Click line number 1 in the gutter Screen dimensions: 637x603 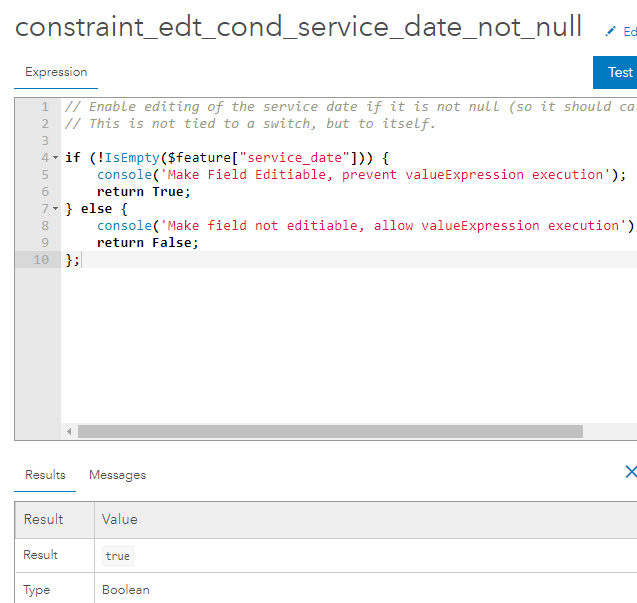pos(45,107)
